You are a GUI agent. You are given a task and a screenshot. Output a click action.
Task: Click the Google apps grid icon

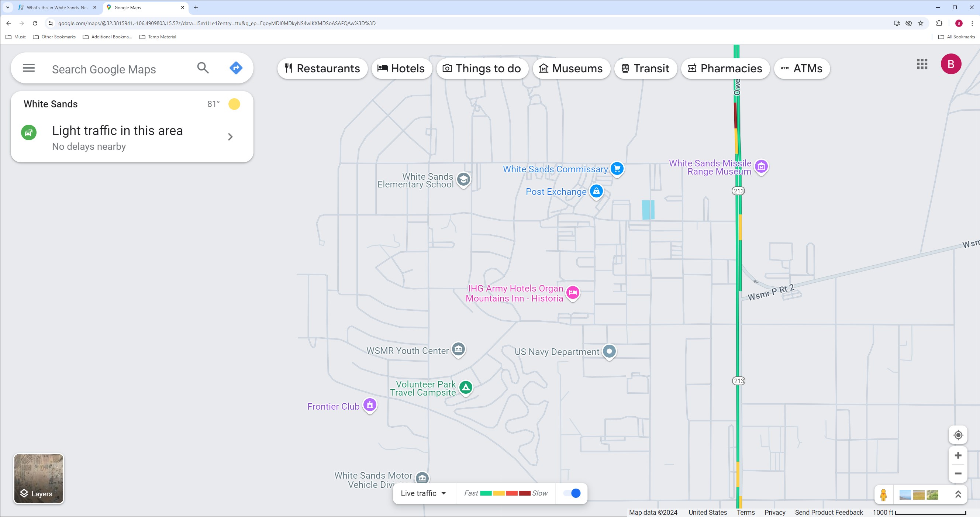(x=922, y=64)
